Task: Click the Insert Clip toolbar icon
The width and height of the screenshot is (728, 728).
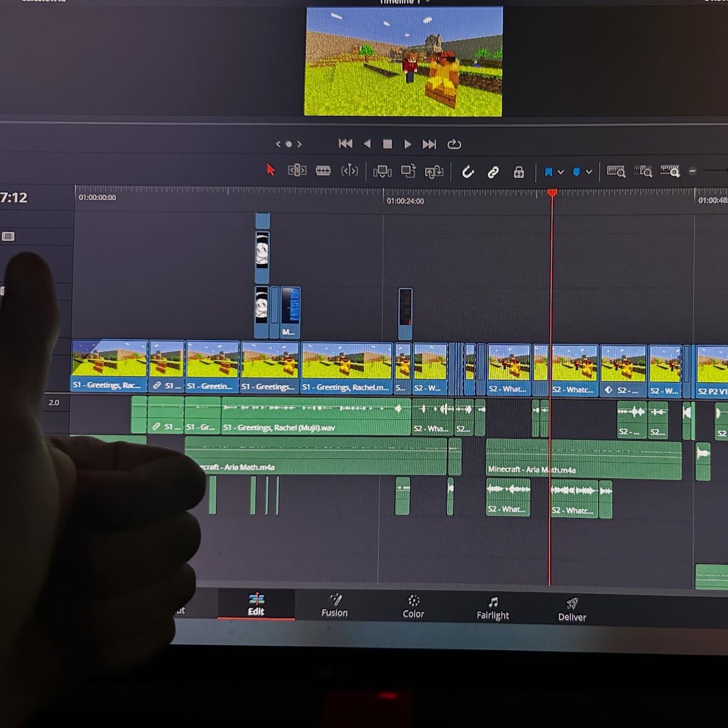Action: tap(382, 172)
